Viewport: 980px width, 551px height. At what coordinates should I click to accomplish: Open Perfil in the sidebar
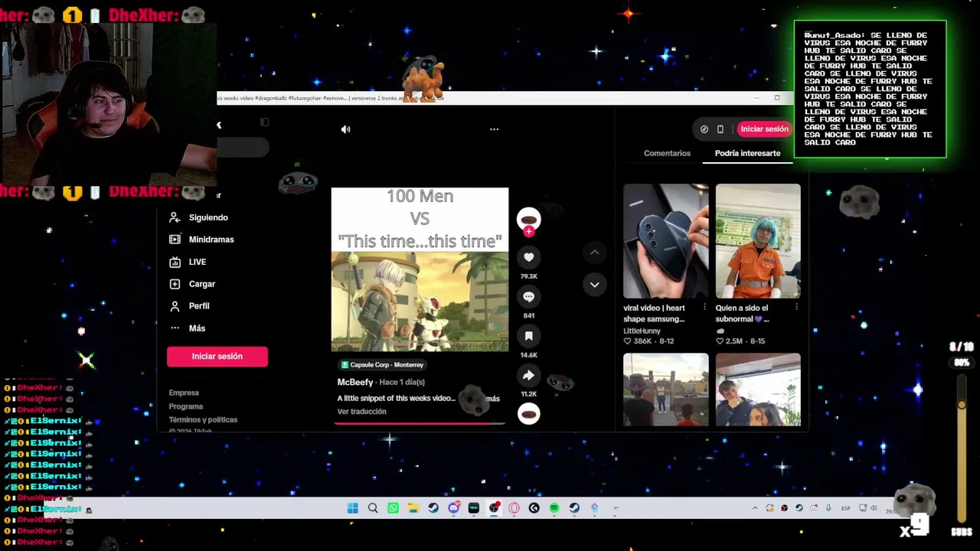190,306
